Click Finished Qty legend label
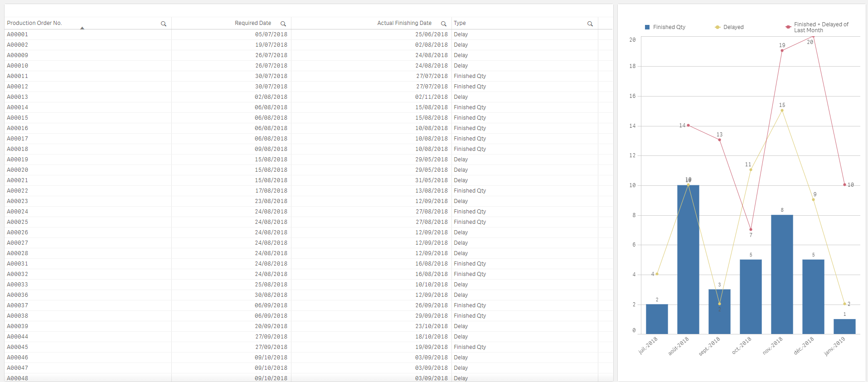 coord(669,27)
